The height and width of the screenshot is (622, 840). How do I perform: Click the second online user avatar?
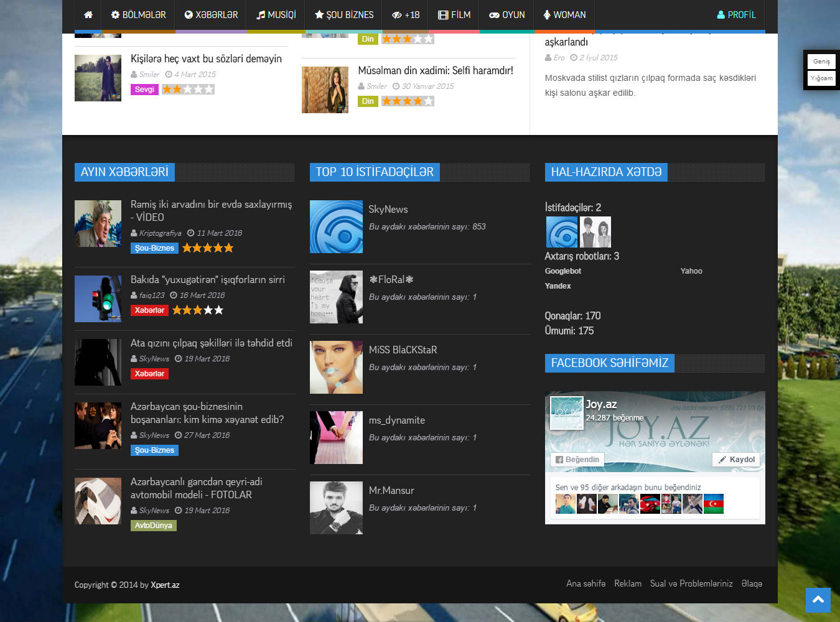[x=595, y=232]
